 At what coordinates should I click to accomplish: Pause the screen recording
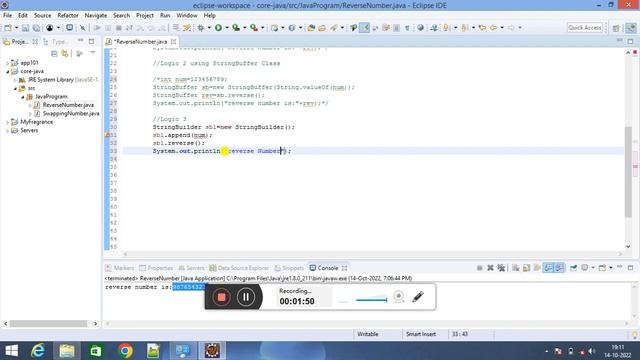click(x=246, y=297)
